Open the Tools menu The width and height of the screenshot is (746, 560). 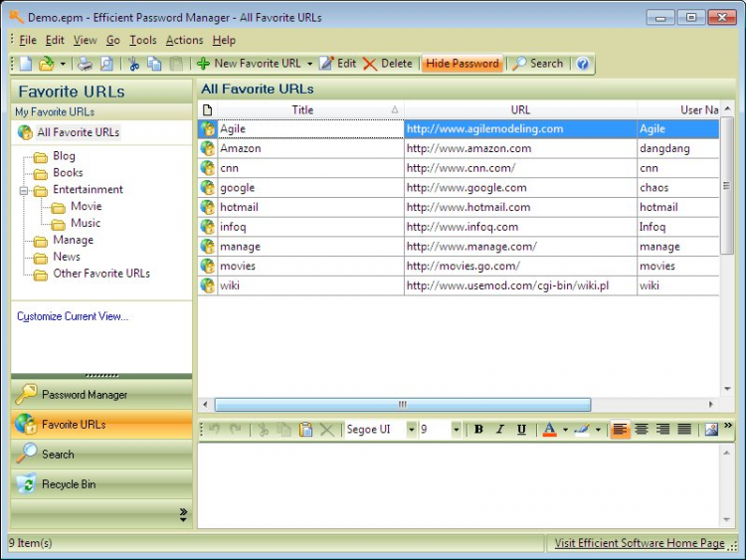pyautogui.click(x=142, y=40)
